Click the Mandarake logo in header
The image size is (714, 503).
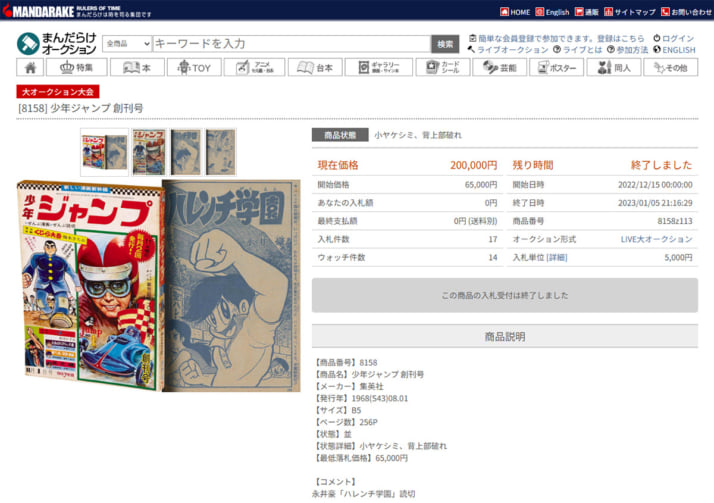click(x=38, y=10)
